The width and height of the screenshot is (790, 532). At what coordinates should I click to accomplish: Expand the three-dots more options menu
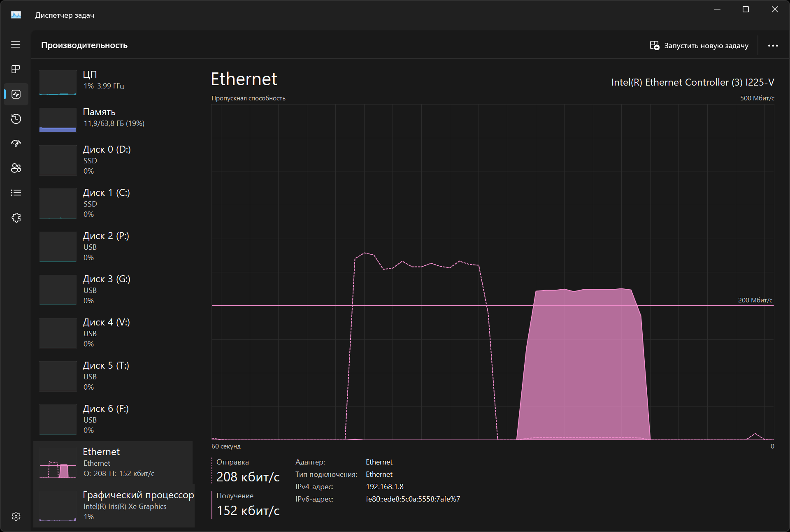(773, 46)
